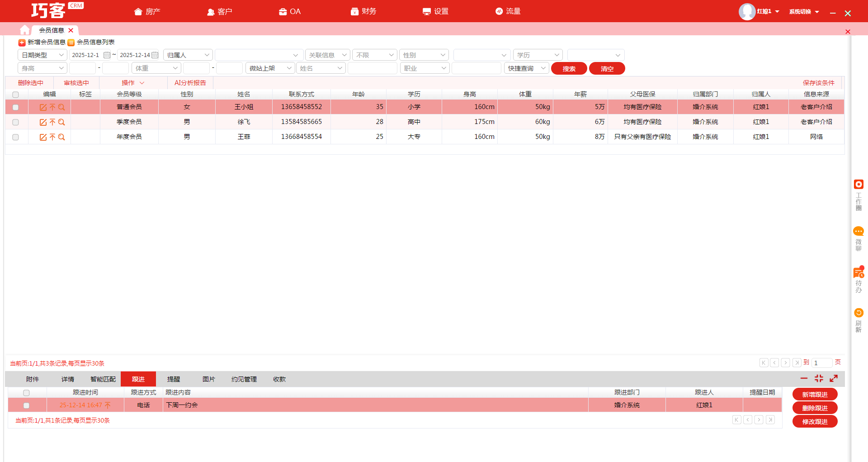Open the 待办 todo icon
The height and width of the screenshot is (462, 868).
(859, 273)
